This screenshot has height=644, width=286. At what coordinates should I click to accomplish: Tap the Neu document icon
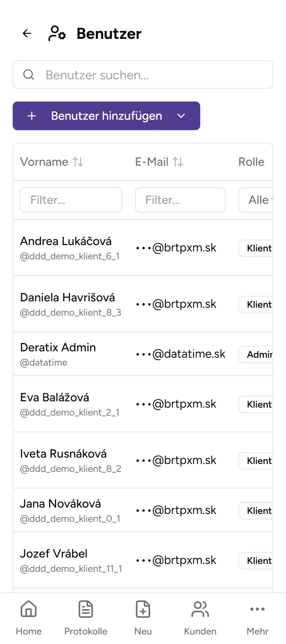point(143,610)
